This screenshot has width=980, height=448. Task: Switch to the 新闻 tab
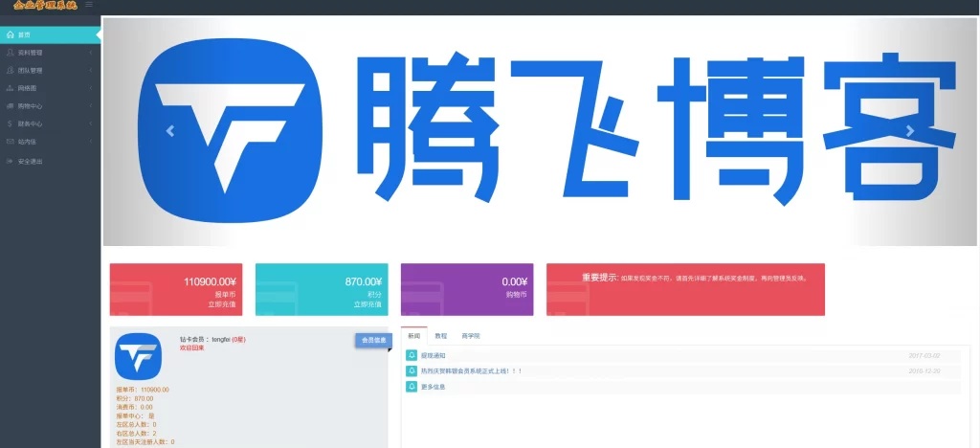click(413, 336)
